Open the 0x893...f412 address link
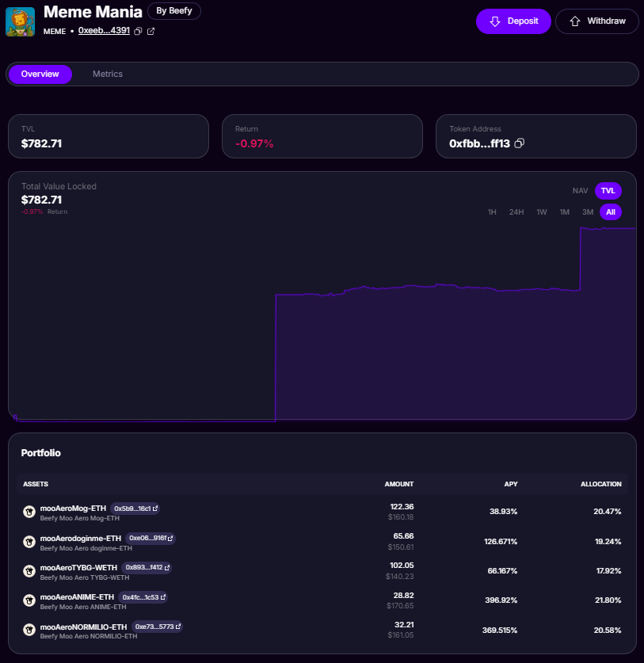644x663 pixels. tap(147, 567)
